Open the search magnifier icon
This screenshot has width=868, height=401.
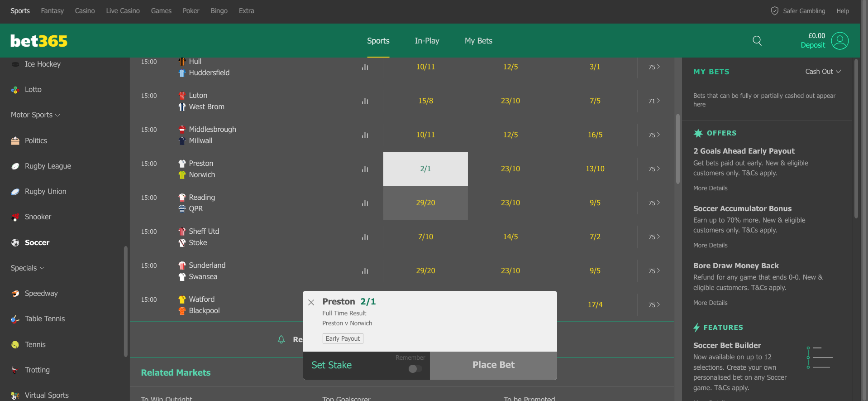757,41
